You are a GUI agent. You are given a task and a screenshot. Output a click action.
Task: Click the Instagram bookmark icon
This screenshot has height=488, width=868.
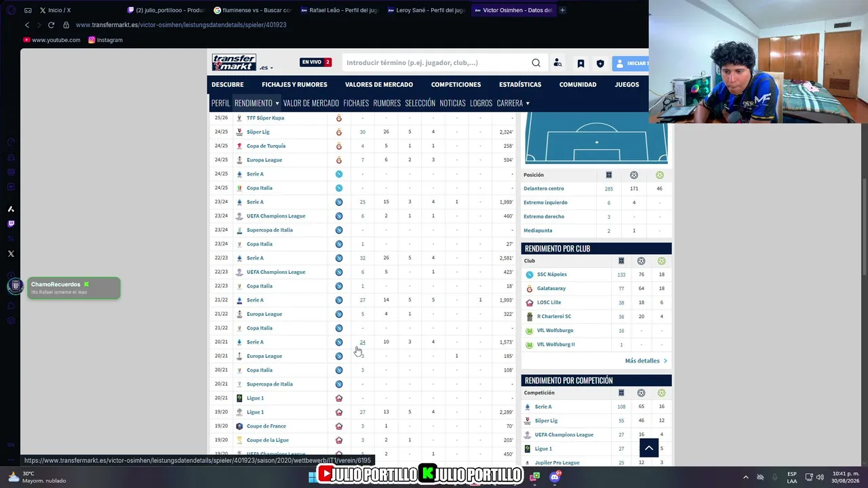(x=92, y=40)
